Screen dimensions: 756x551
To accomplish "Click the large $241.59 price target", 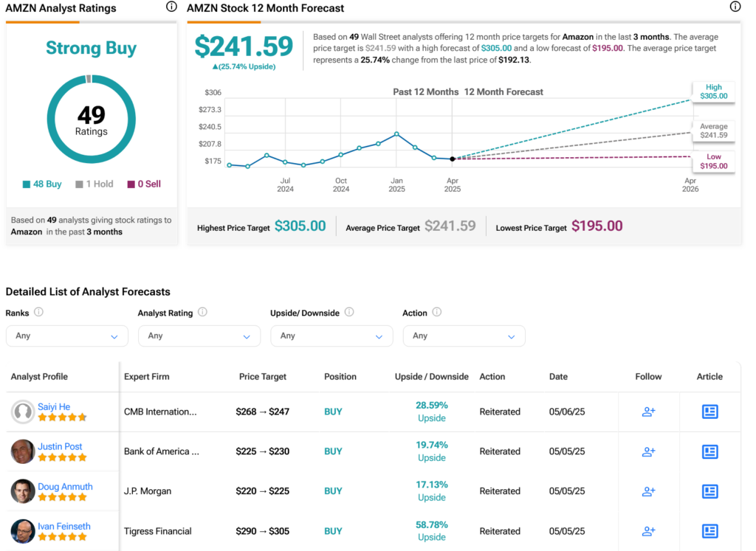I will pos(244,46).
